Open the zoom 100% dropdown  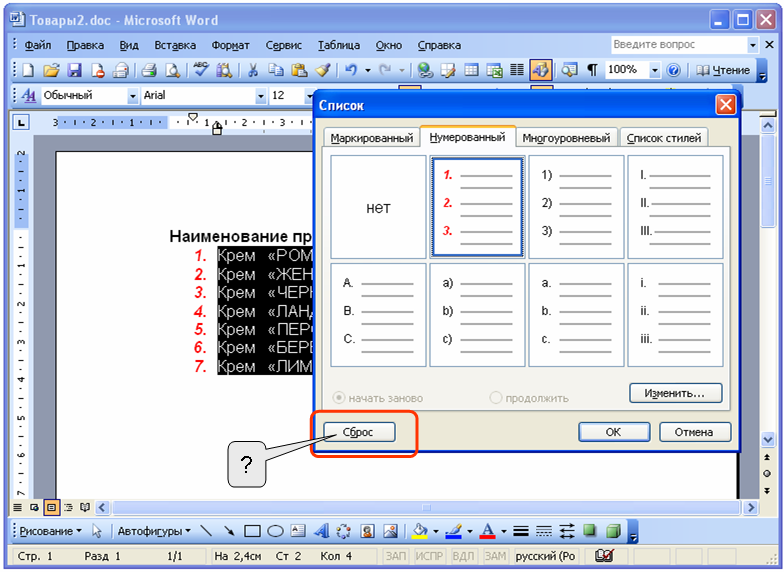[x=655, y=70]
